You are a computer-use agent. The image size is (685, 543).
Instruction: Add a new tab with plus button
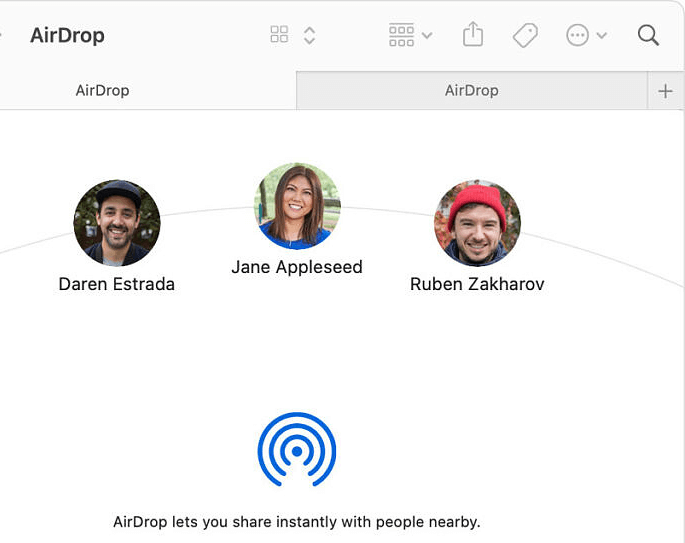click(665, 91)
